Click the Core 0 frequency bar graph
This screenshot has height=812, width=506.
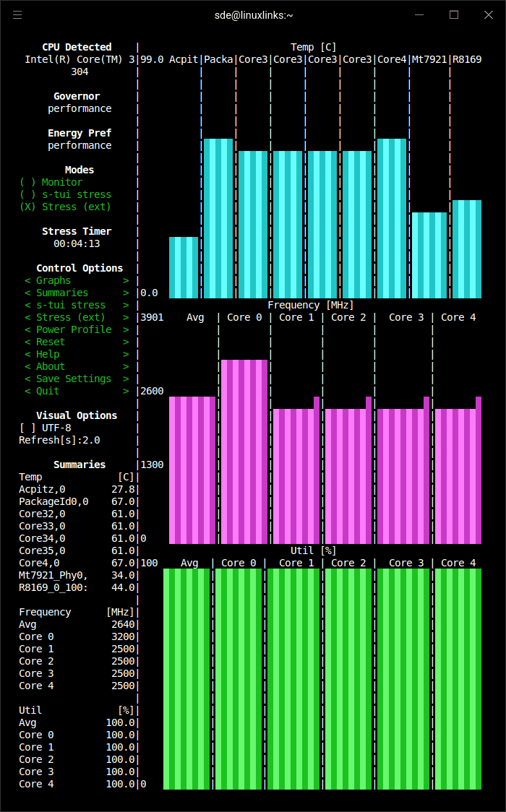point(244,452)
